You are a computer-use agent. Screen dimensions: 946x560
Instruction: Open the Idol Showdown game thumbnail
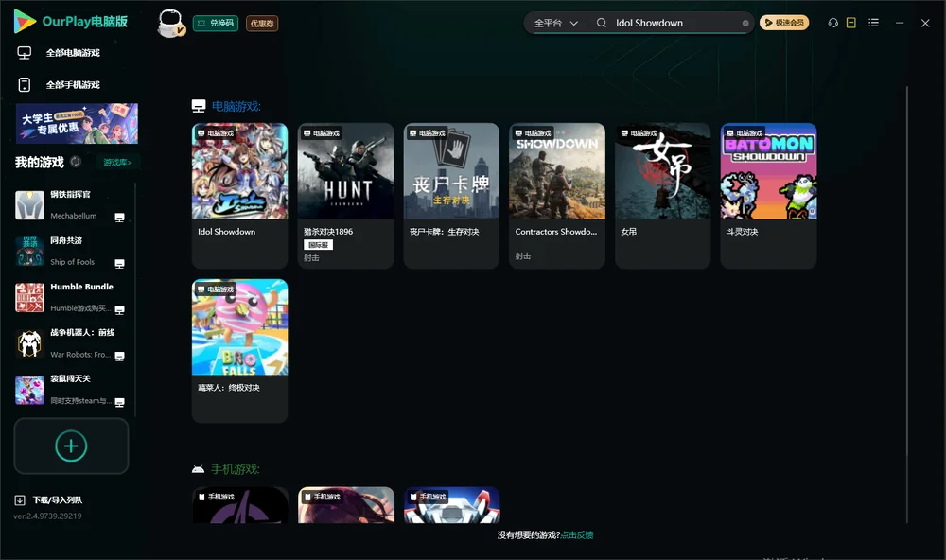(x=239, y=171)
